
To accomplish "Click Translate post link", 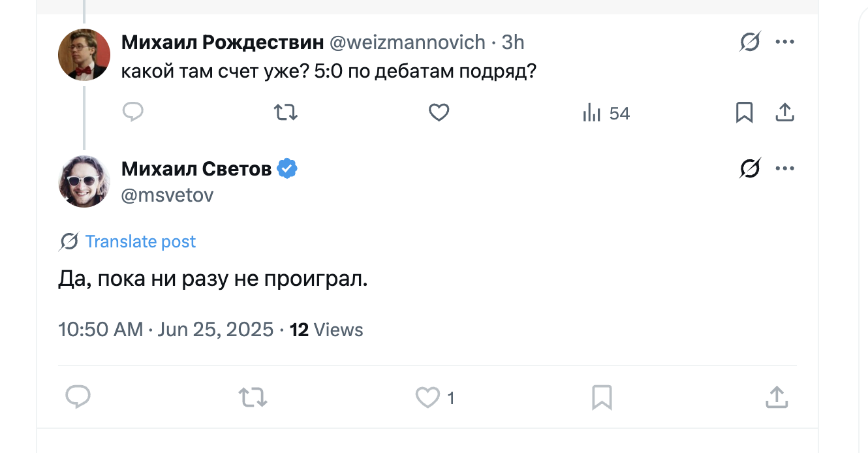I will [x=140, y=242].
